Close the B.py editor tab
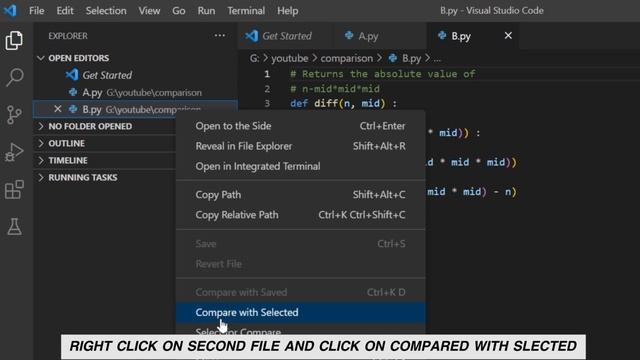Image resolution: width=640 pixels, height=360 pixels. tap(508, 36)
